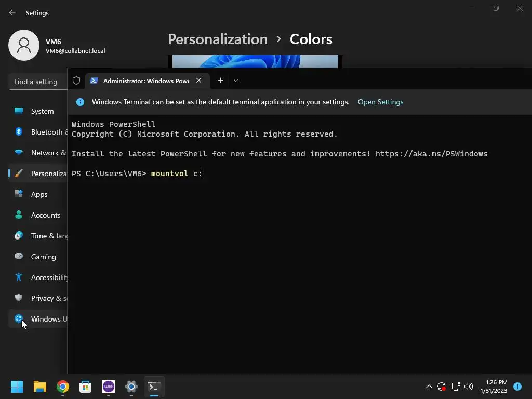Viewport: 532px width, 399px height.
Task: Open the VM6 user profile avatar
Action: 24,45
